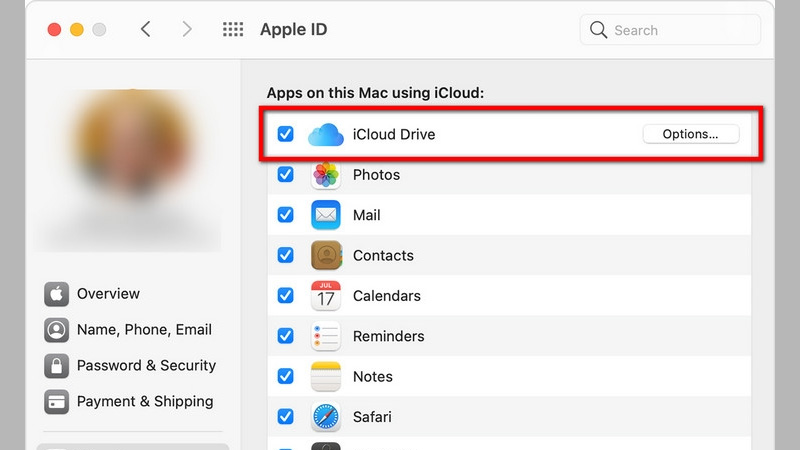Click the red close window button

54,30
